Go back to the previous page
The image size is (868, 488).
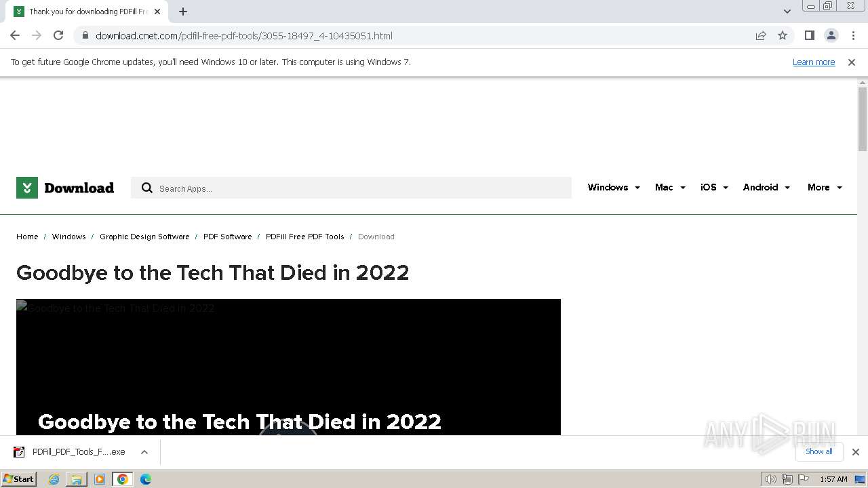point(15,35)
